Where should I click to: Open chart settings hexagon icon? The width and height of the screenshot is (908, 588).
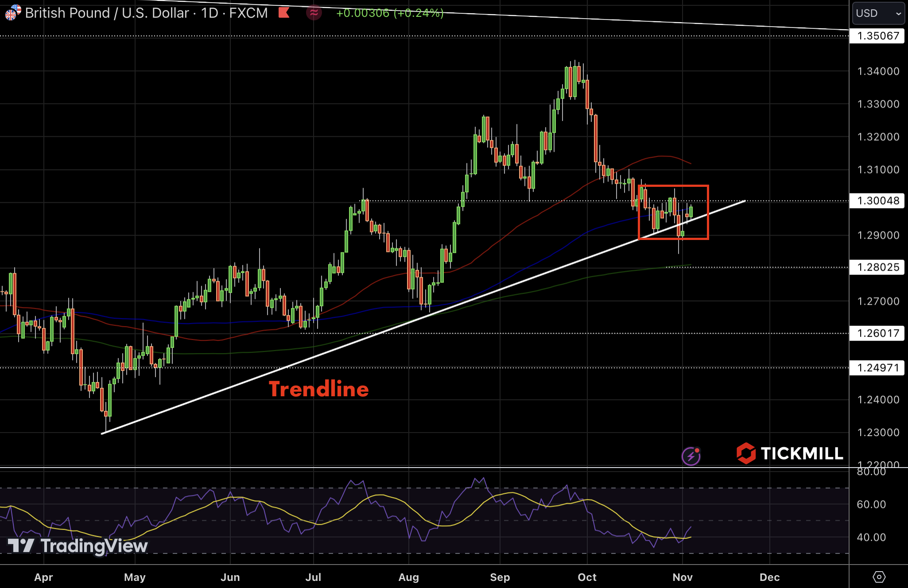coord(879,577)
